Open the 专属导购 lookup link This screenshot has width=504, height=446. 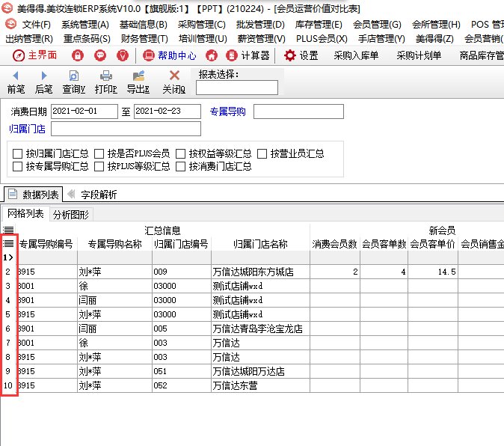click(x=227, y=111)
